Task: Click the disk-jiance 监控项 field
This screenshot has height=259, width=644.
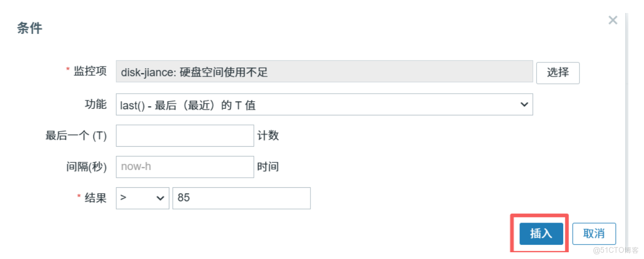Action: (324, 72)
